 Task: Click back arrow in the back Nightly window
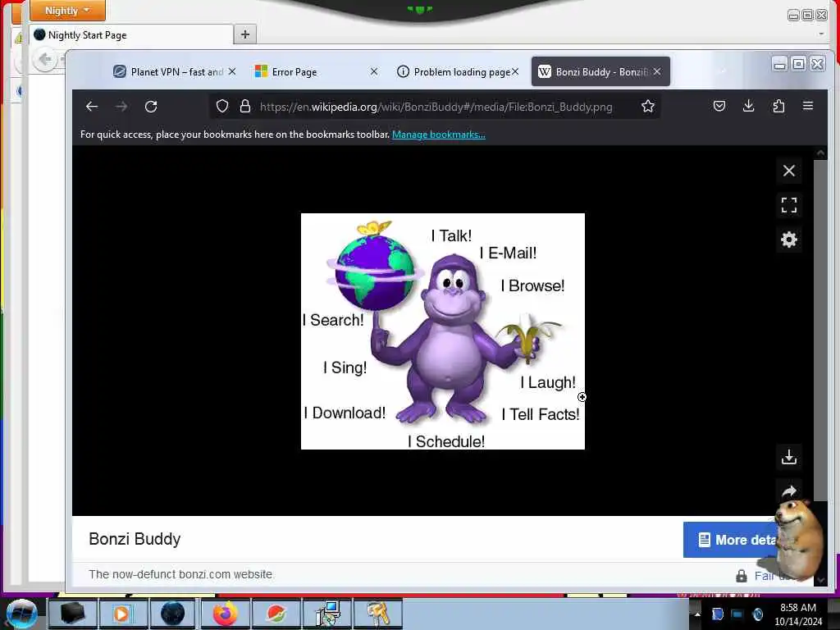45,59
